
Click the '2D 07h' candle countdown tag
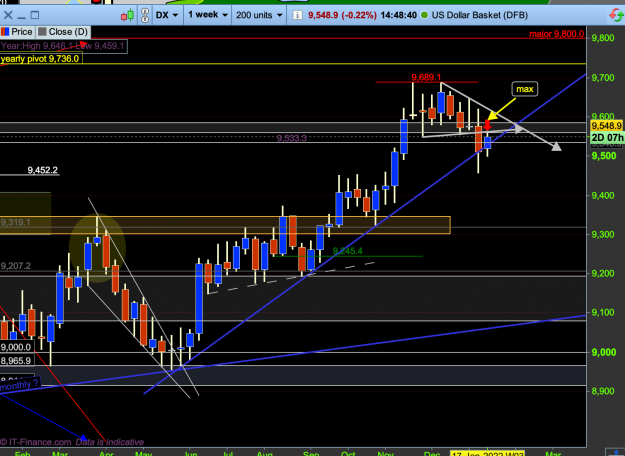pos(607,138)
